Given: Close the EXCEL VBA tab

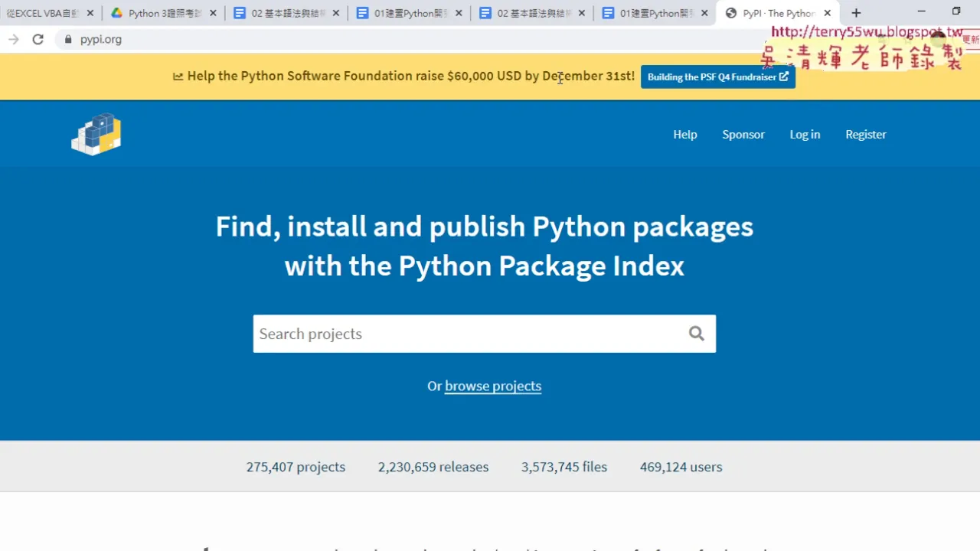Looking at the screenshot, I should pos(90,13).
